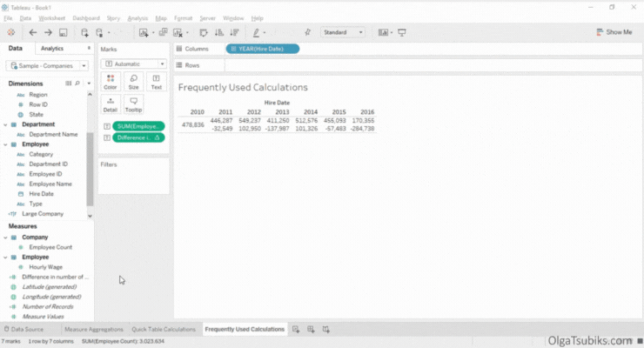Click the YEAR(Hire Date) pill on Columns
Screen dimensions: 644x348
(x=262, y=49)
